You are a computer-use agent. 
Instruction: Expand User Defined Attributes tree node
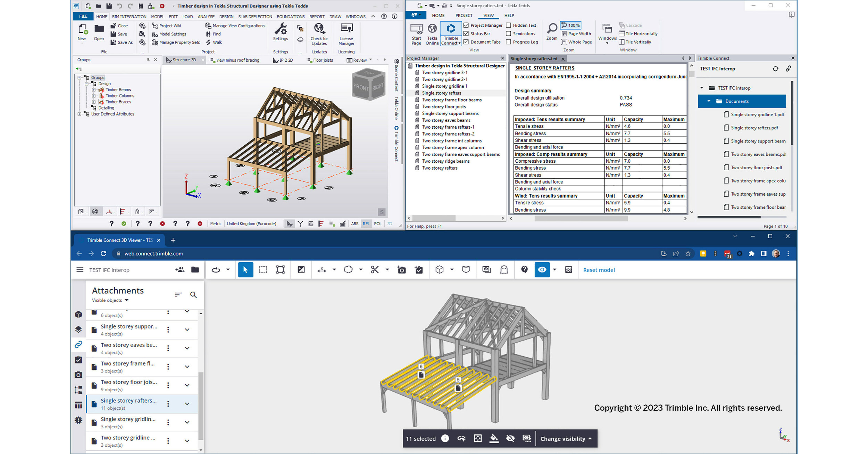tap(80, 114)
